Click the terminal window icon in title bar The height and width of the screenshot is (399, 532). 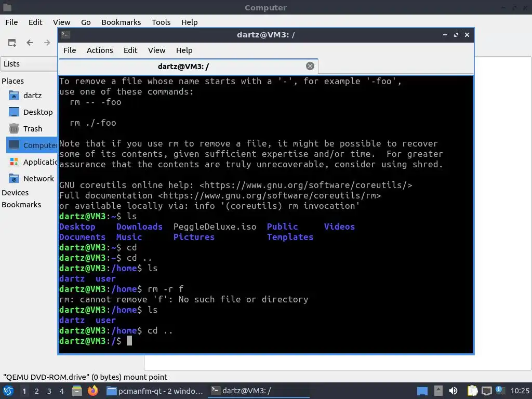point(65,35)
